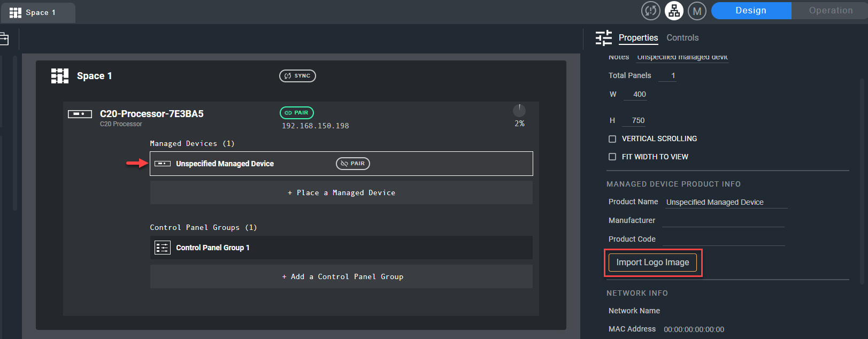Click the sliders icon beside Properties
This screenshot has height=339, width=868.
click(x=604, y=38)
